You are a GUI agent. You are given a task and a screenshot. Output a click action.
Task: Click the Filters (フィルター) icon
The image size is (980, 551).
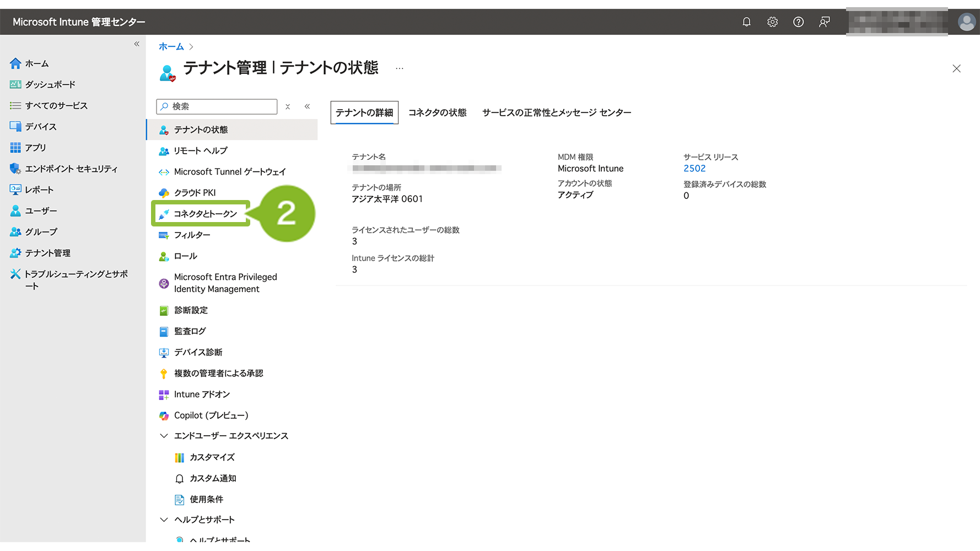point(164,235)
